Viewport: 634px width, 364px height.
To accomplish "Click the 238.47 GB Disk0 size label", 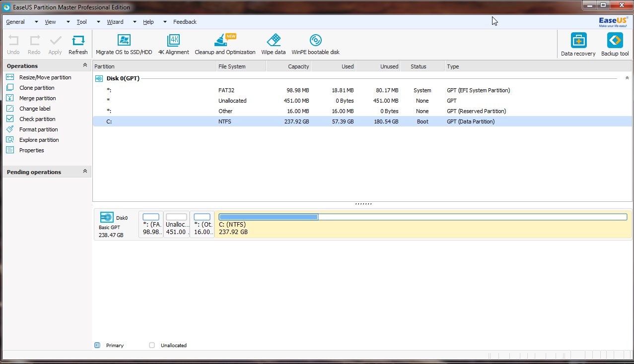I will tap(111, 235).
